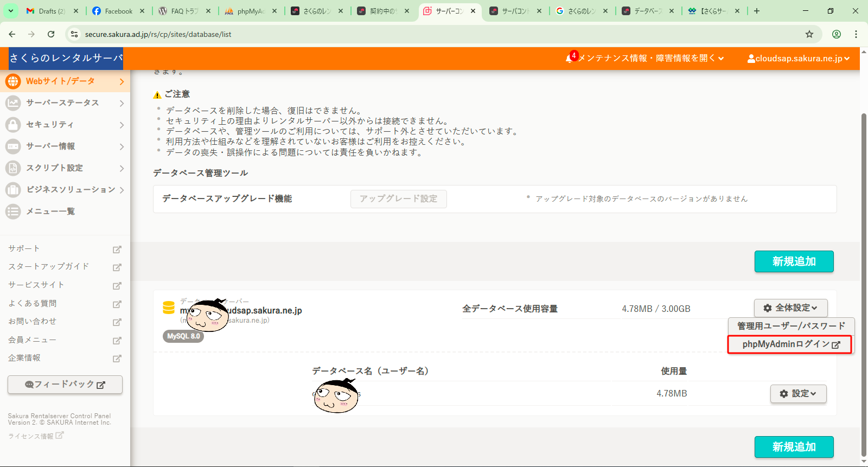Image resolution: width=868 pixels, height=467 pixels.
Task: Open メンテナンス情報・障害情報を開く dropdown
Action: pos(650,59)
